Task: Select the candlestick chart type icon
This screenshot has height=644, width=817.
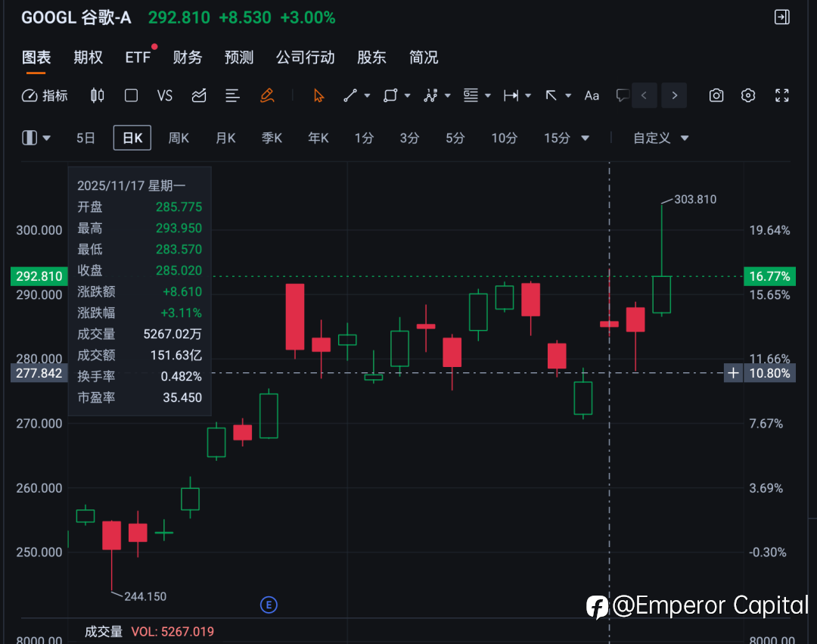Action: click(x=98, y=95)
